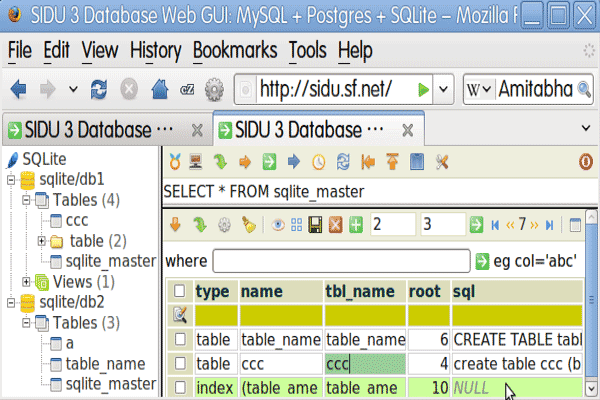Switch to the first SIDU 3 Database tab
This screenshot has height=400, width=600.
coord(90,129)
